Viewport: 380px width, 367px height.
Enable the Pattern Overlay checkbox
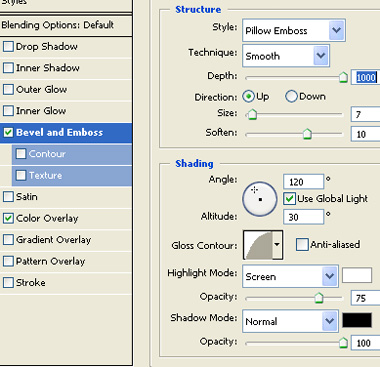[8, 261]
